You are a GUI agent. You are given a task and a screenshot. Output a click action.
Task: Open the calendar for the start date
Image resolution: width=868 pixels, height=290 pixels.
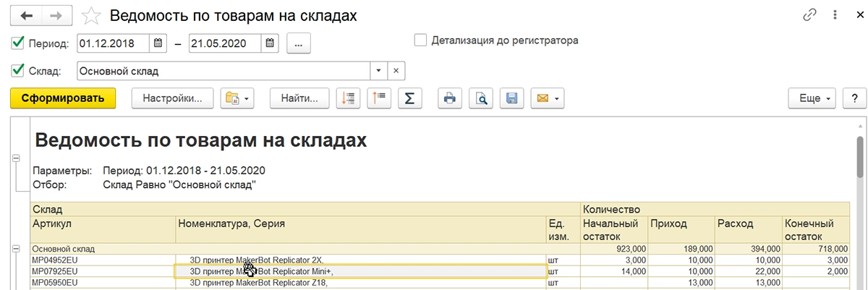158,43
